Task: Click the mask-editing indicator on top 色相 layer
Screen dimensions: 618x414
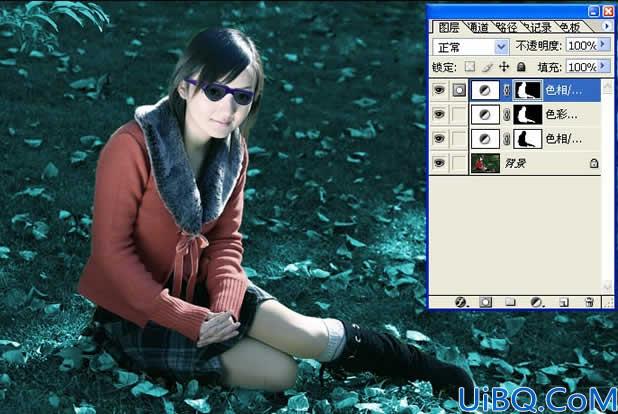Action: point(459,90)
